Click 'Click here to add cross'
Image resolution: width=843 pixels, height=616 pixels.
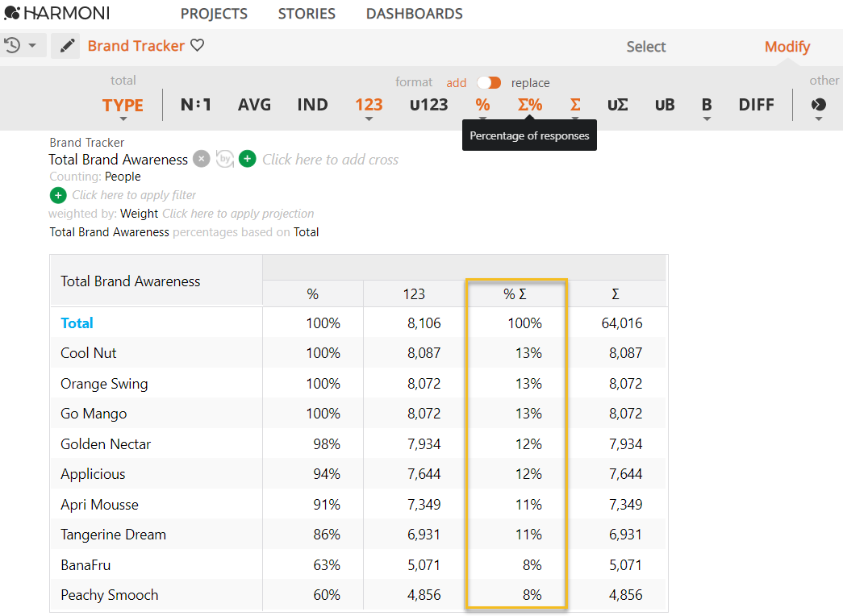coord(330,160)
